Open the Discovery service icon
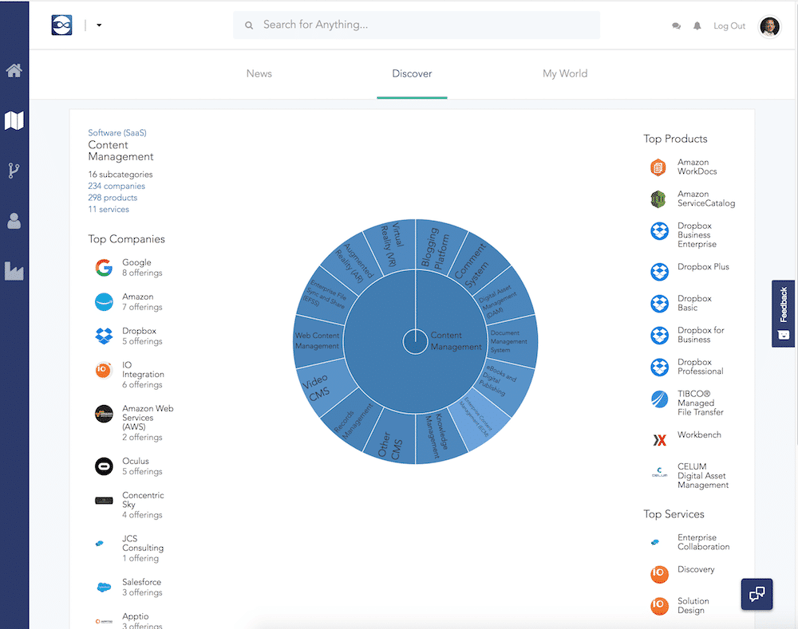The image size is (798, 629). click(x=659, y=574)
